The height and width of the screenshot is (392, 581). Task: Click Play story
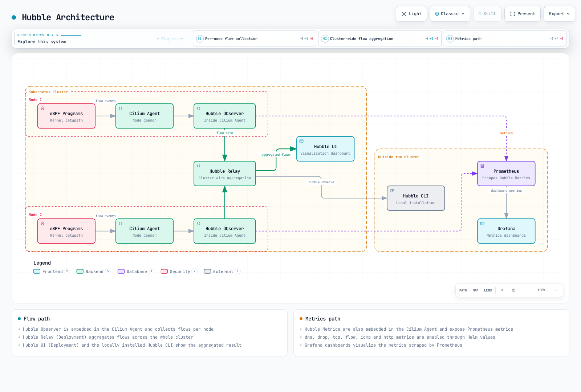click(170, 38)
